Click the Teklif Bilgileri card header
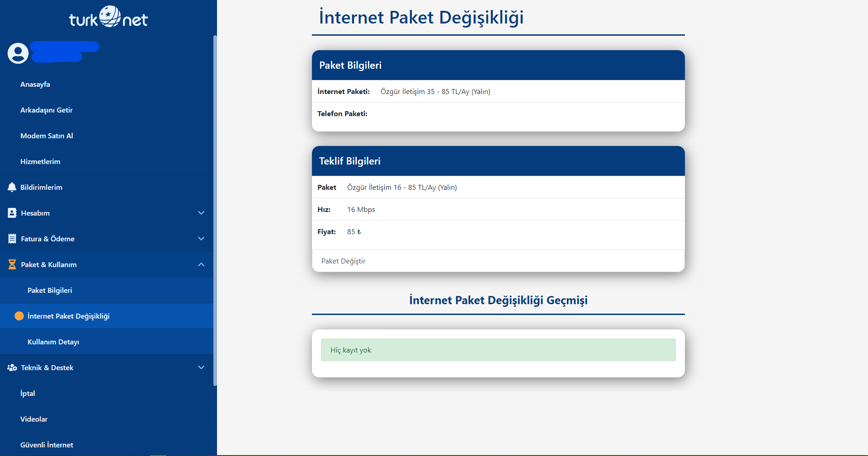Viewport: 868px width, 456px height. pos(498,161)
